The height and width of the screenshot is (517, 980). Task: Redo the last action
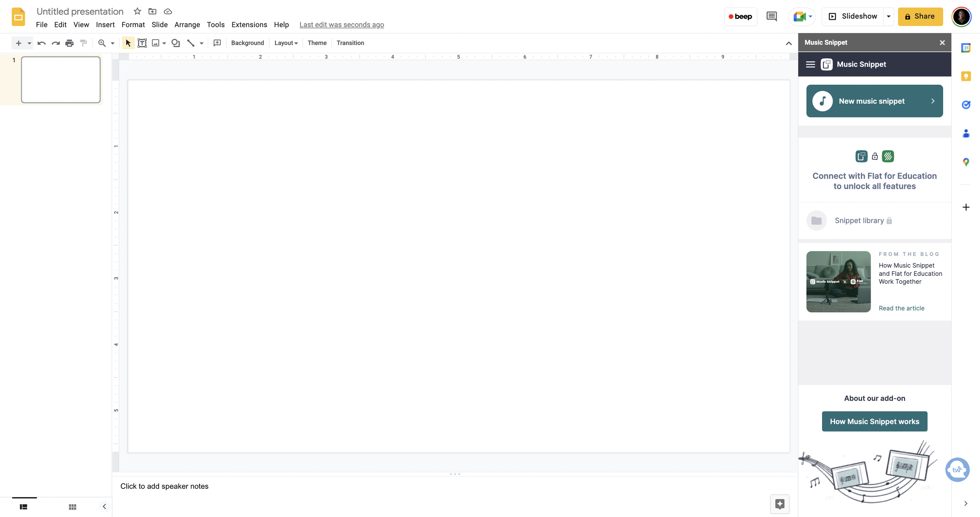[56, 43]
